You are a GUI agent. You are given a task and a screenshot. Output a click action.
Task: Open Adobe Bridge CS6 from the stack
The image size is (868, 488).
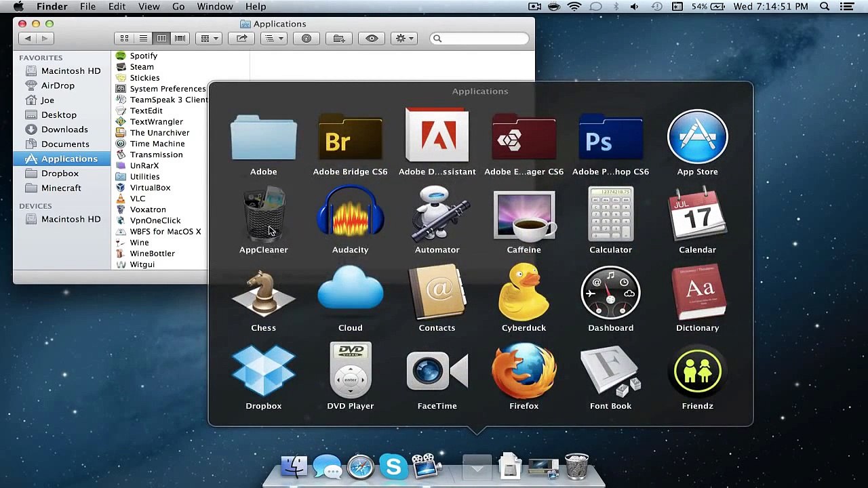click(x=350, y=138)
